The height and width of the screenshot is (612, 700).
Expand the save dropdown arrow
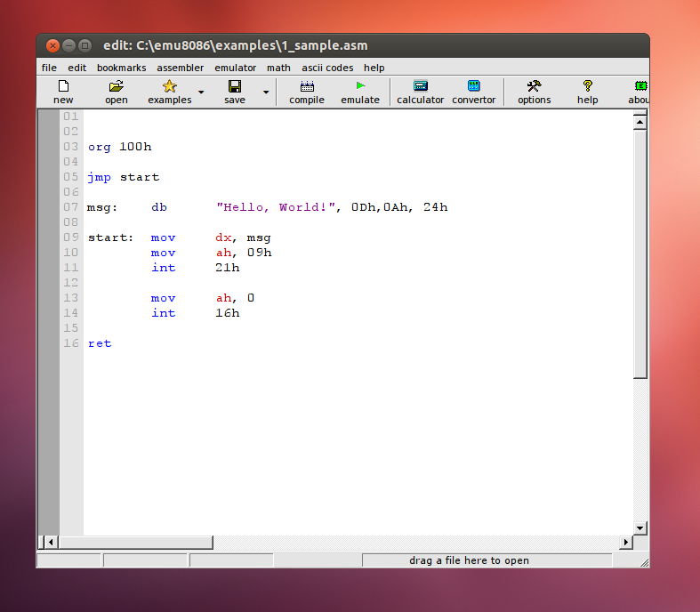[x=266, y=92]
